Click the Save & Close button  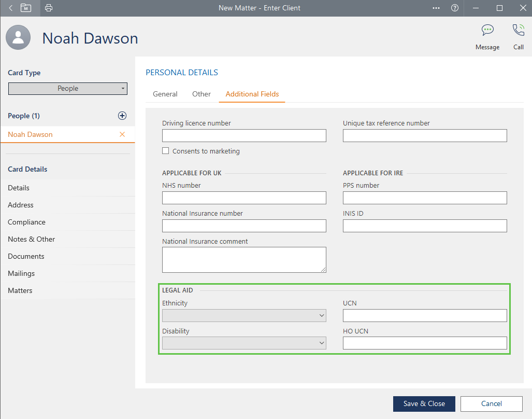424,404
